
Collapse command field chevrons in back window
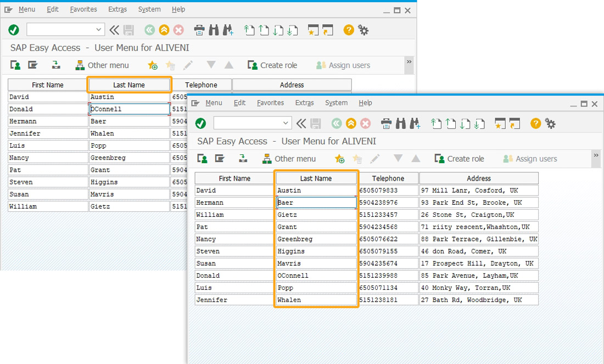pos(114,30)
